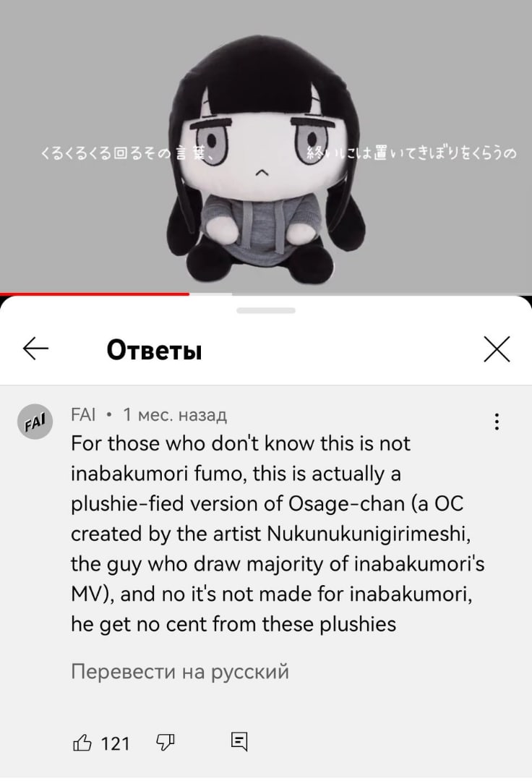Tap the comment text mentioning Osage-chan
This screenshot has width=532, height=781.
click(x=278, y=534)
